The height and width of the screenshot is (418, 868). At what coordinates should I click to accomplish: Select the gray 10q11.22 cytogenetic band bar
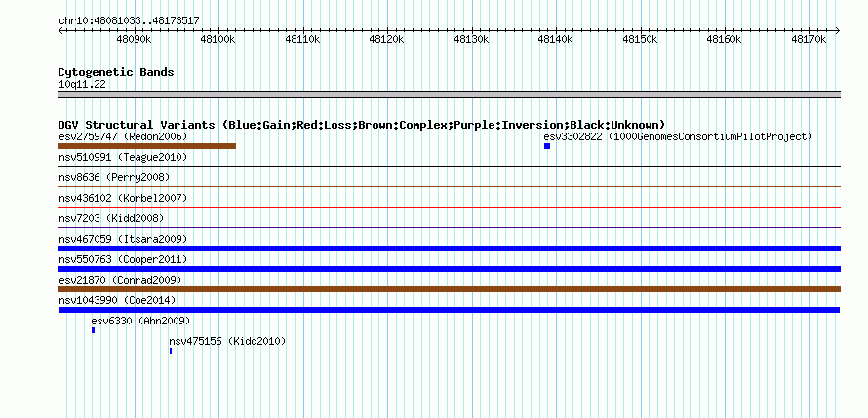449,95
